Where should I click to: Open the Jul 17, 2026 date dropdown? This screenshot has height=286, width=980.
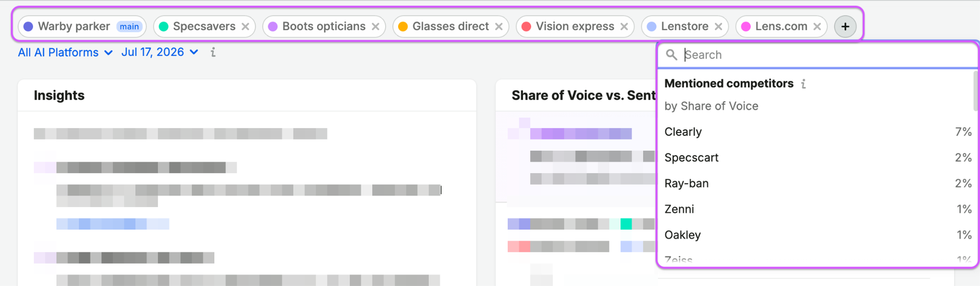160,53
